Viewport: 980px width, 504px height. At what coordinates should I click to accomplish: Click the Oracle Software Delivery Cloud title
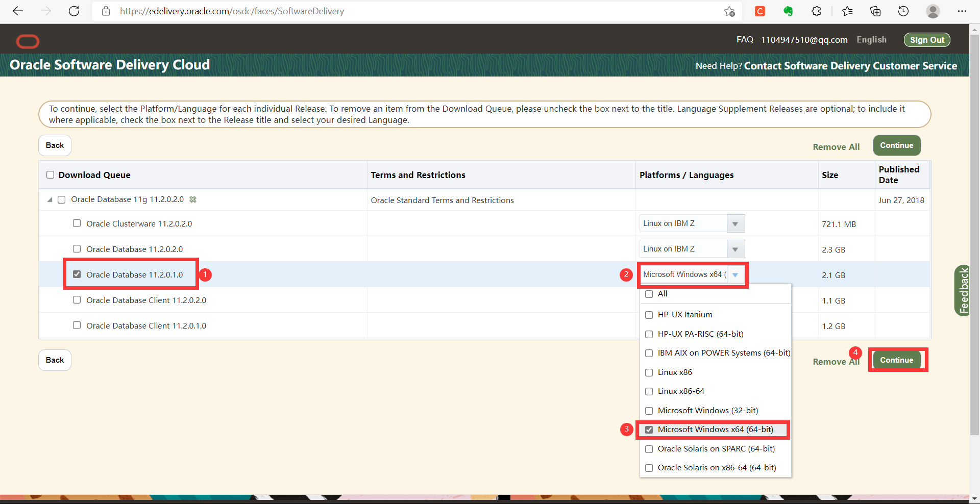tap(110, 65)
